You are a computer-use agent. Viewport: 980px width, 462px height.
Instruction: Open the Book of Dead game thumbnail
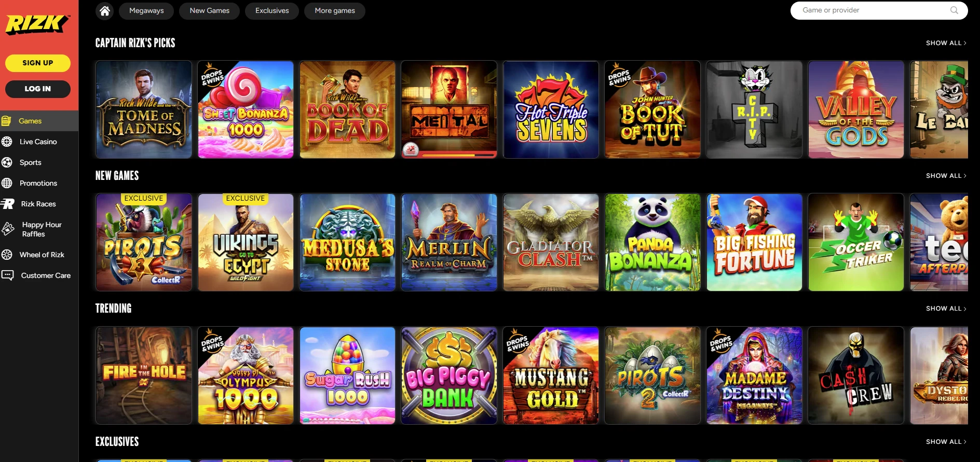347,109
